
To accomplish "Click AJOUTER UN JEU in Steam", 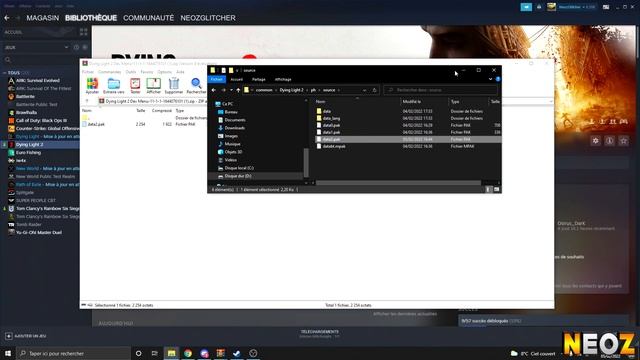I will point(26,336).
